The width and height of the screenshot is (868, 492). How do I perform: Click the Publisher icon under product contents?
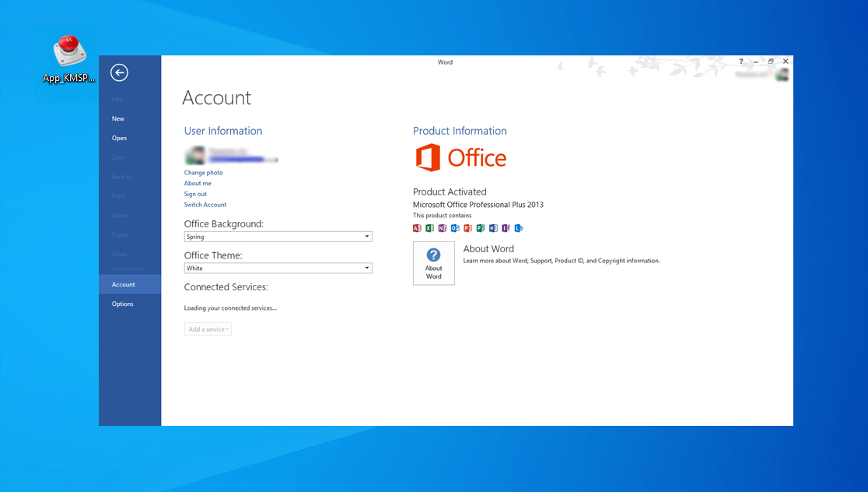(481, 228)
